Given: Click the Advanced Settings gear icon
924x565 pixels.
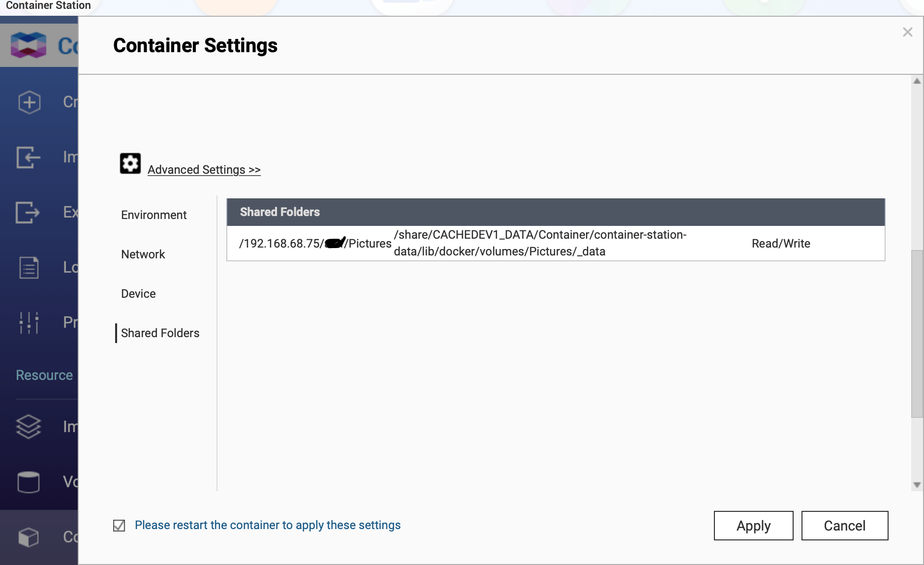Looking at the screenshot, I should (130, 163).
